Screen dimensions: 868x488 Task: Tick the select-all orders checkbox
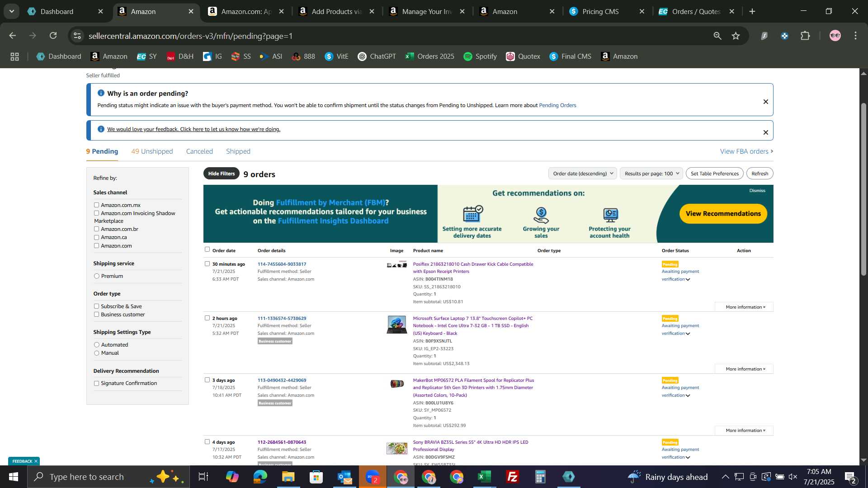click(207, 249)
